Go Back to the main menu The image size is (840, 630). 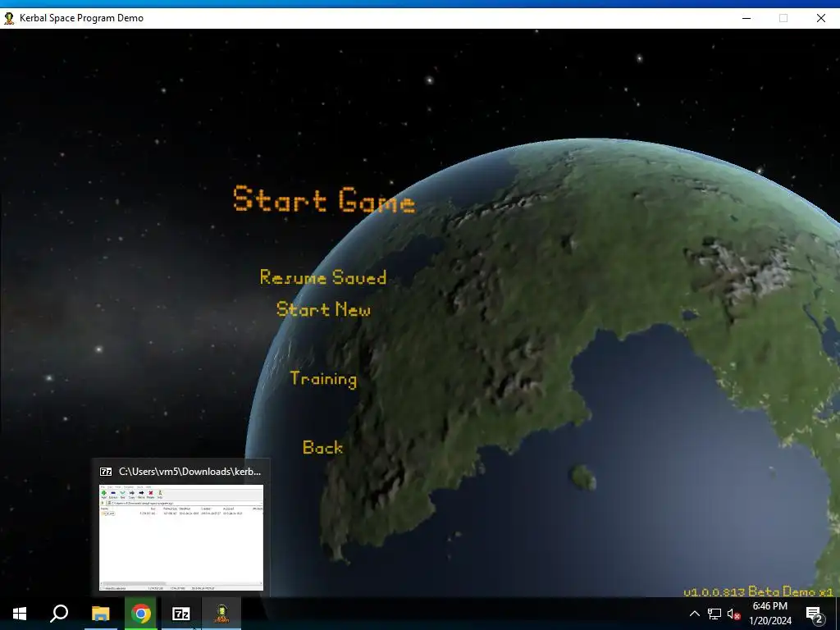[322, 447]
